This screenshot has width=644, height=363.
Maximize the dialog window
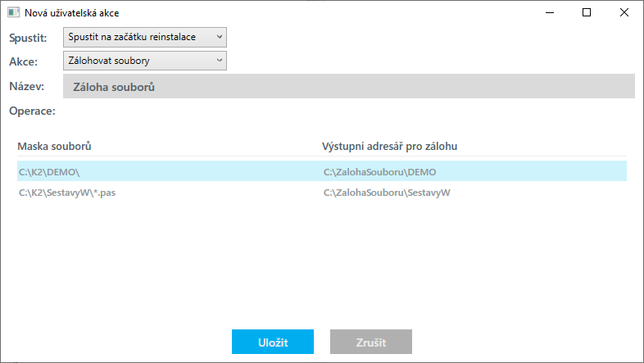[x=587, y=13]
